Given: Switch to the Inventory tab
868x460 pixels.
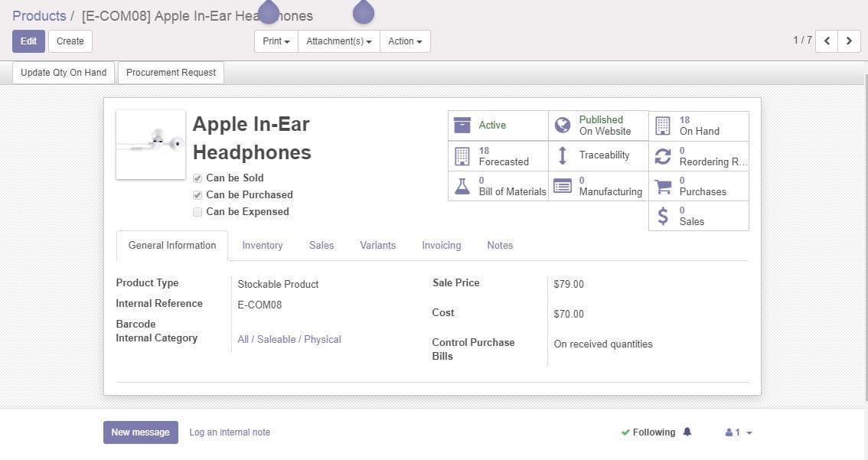Looking at the screenshot, I should pos(263,246).
